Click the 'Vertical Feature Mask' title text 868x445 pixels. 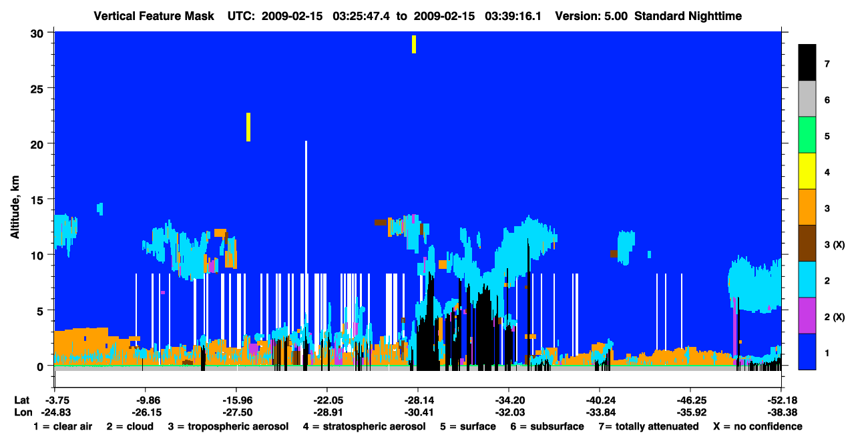[x=154, y=16]
